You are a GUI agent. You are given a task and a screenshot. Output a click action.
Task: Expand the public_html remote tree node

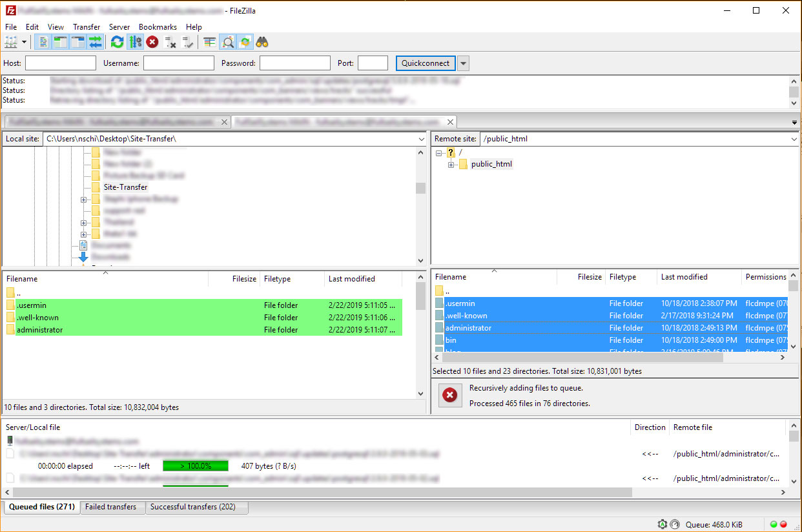tap(451, 165)
